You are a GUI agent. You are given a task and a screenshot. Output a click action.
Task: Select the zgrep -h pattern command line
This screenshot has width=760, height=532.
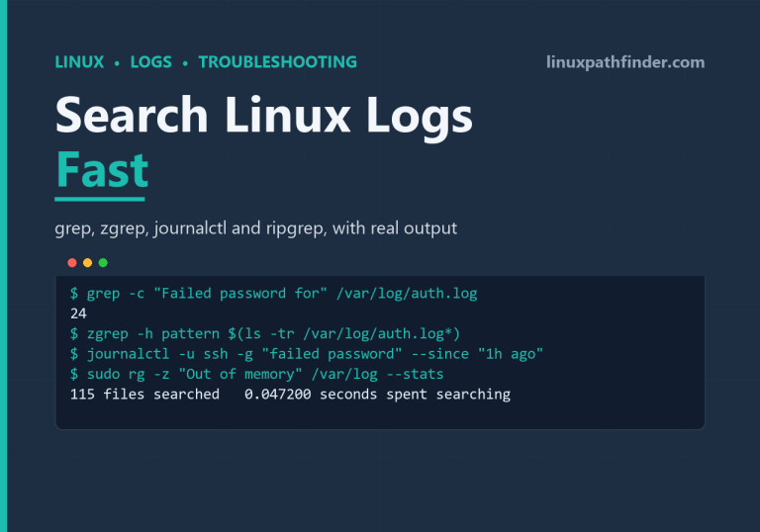click(265, 334)
